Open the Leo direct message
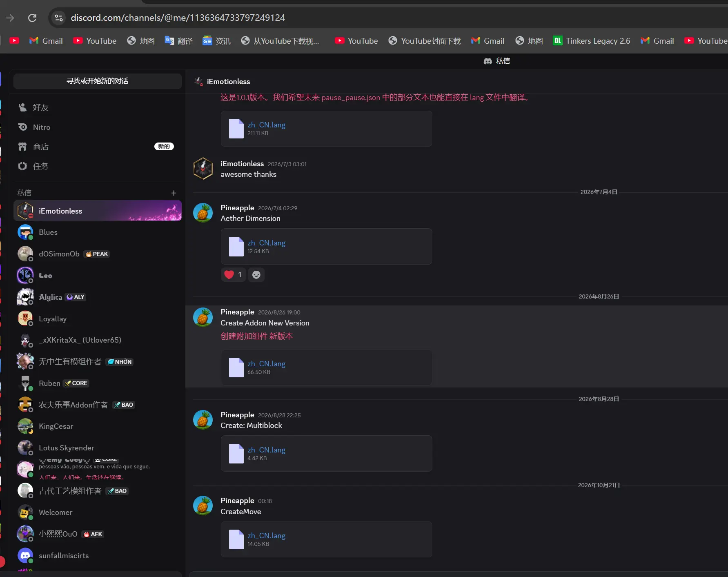Image resolution: width=728 pixels, height=577 pixels. pos(97,275)
